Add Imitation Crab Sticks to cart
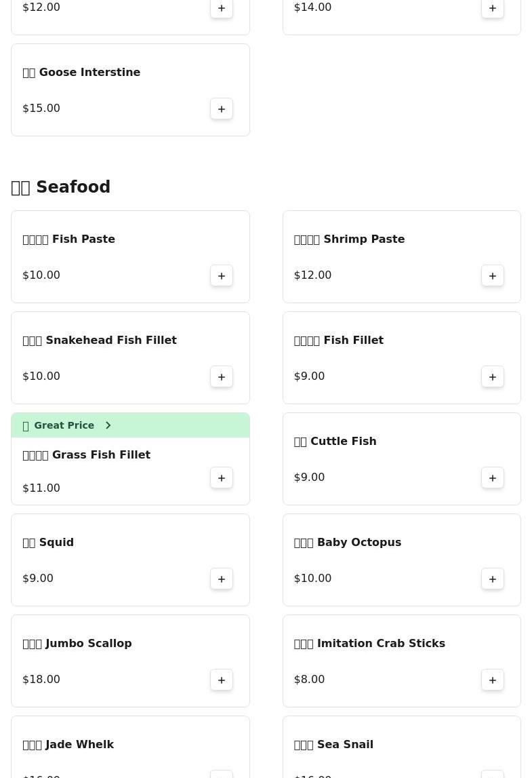Viewport: 532px width, 778px height. pyautogui.click(x=493, y=680)
